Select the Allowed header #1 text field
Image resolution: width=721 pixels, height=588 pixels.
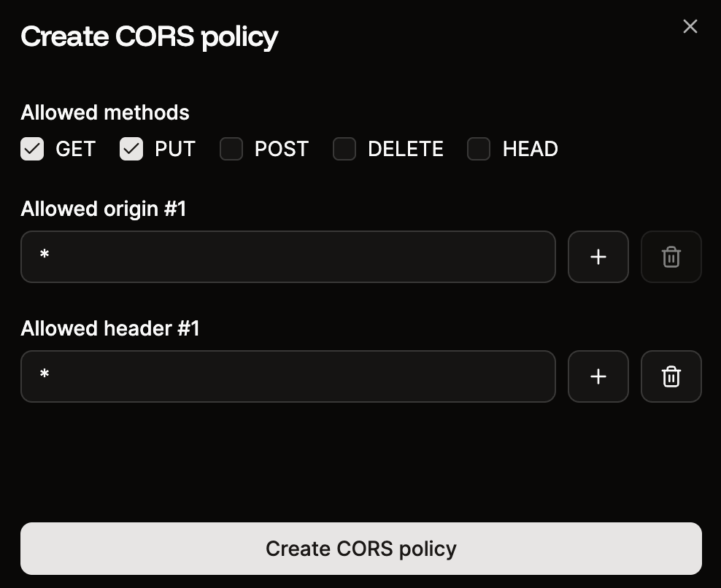click(x=288, y=376)
